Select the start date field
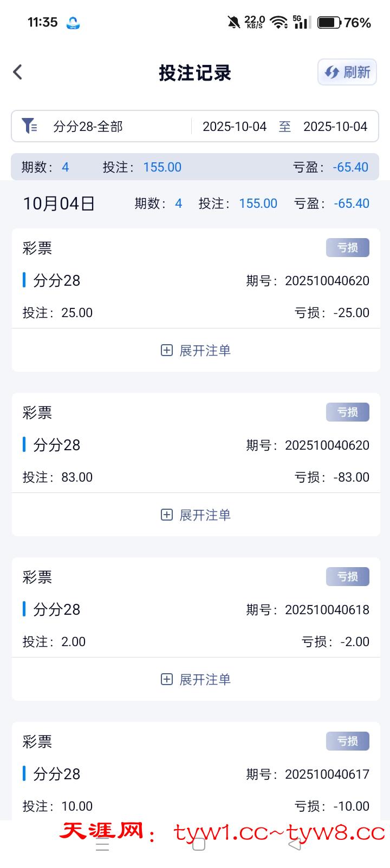 click(x=235, y=127)
